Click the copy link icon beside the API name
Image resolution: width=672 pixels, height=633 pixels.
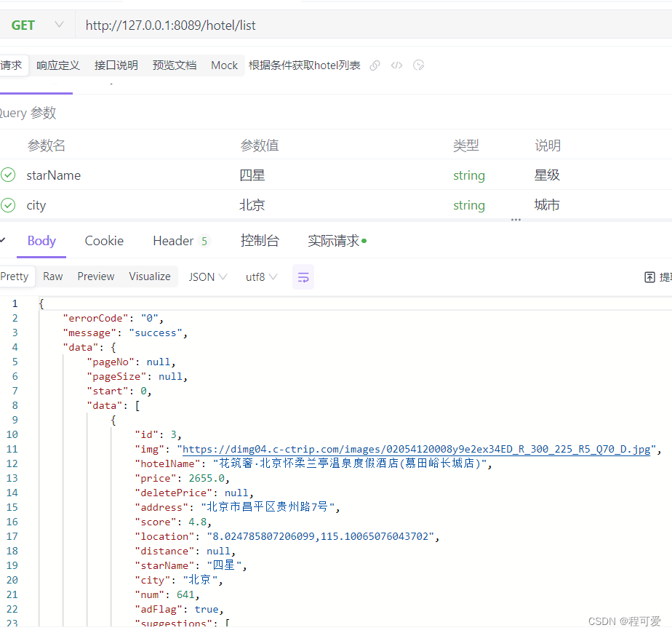375,65
